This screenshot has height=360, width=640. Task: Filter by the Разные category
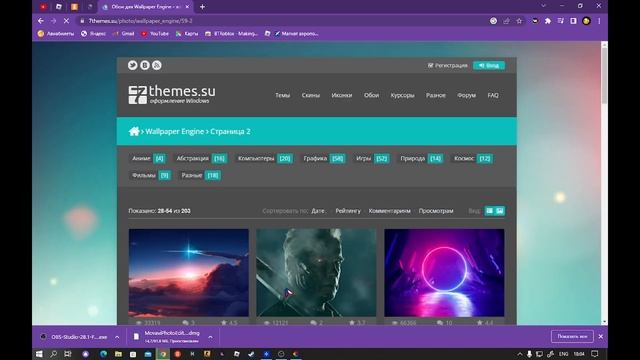click(200, 175)
